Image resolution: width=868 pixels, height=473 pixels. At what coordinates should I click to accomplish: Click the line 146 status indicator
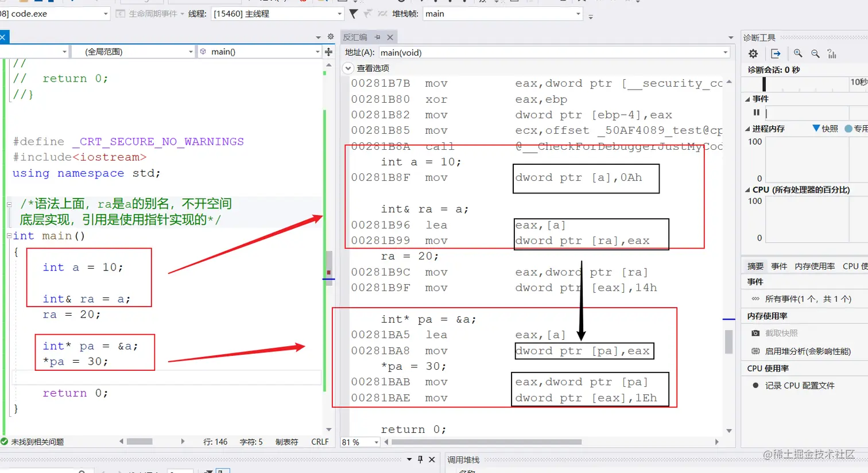pos(215,441)
